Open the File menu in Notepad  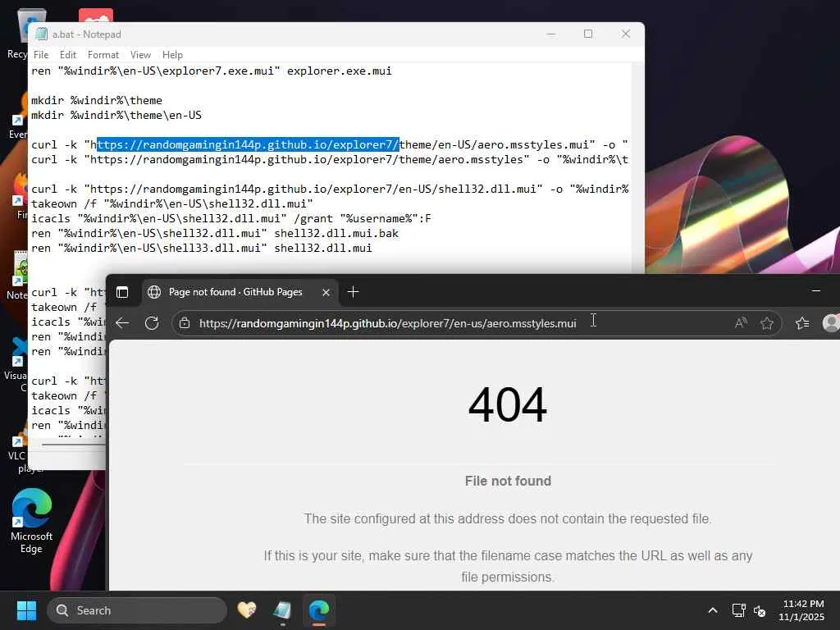click(41, 55)
